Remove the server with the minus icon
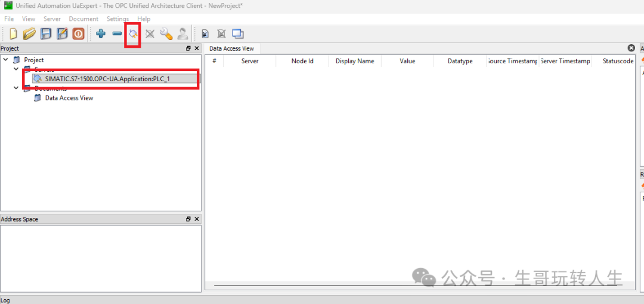644x304 pixels. 117,33
